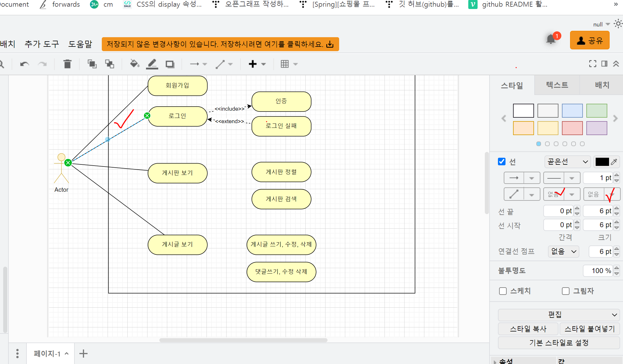This screenshot has width=623, height=364.
Task: Uncheck the 선 line checkbox
Action: pos(502,162)
